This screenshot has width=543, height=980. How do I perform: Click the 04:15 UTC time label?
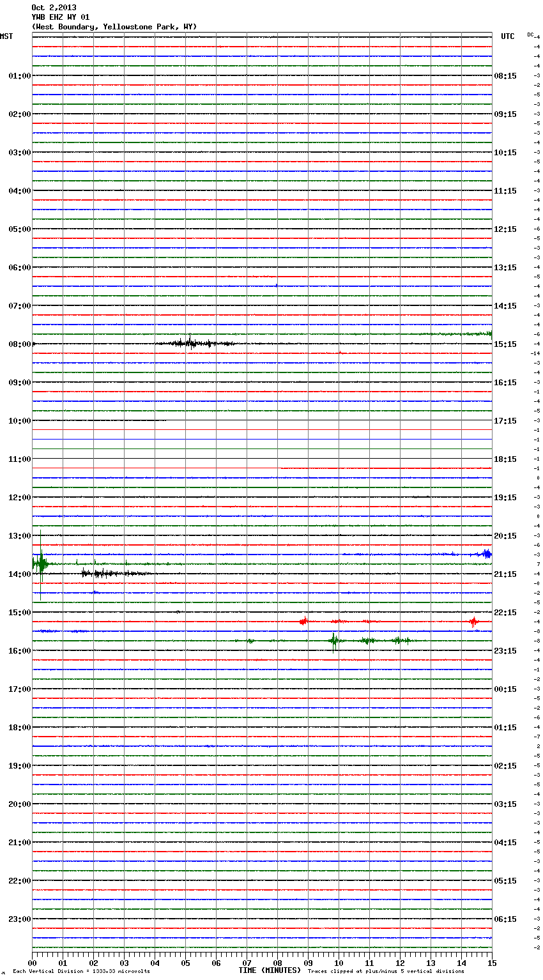click(505, 843)
